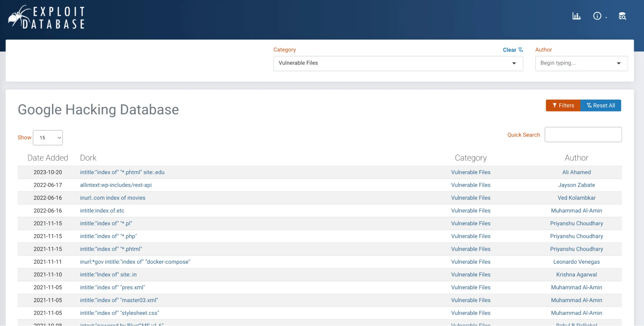This screenshot has height=326, width=644.
Task: Expand the Category dropdown showing Vulnerable Files
Action: click(398, 63)
